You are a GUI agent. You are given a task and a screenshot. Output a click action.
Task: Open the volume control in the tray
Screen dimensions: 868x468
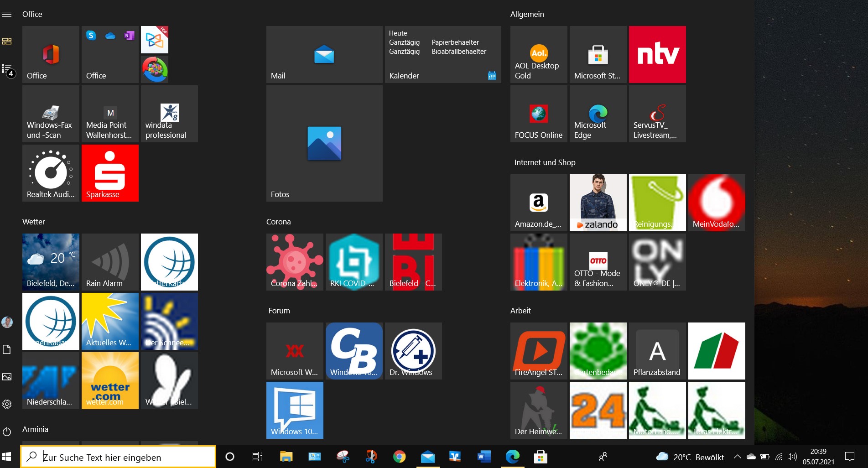792,457
